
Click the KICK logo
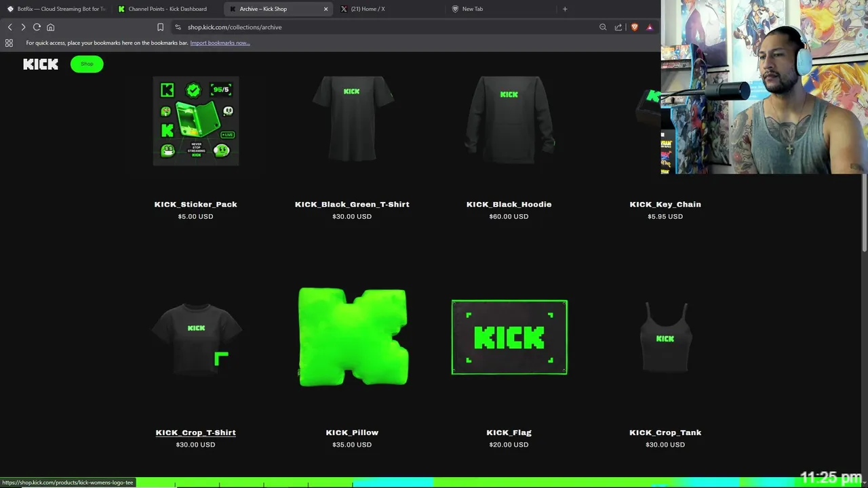pos(41,64)
